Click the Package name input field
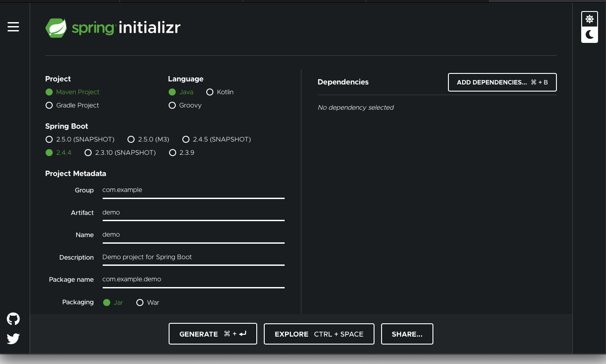The height and width of the screenshot is (364, 606). coord(193,280)
